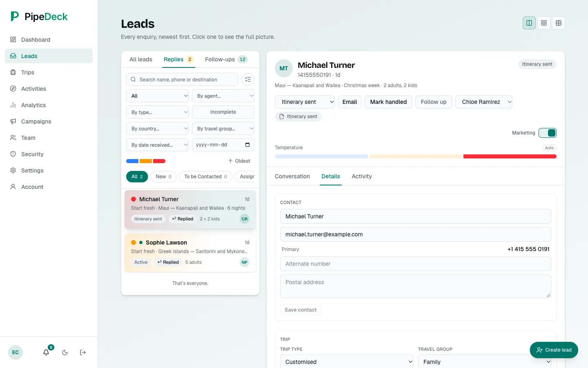Open Security settings page
Image resolution: width=588 pixels, height=368 pixels.
[49, 154]
